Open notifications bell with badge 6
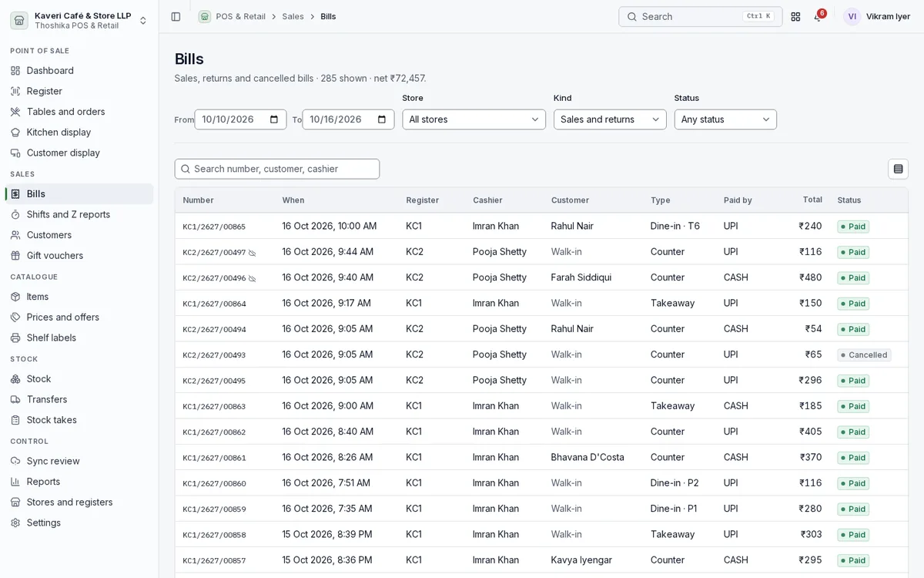Screen dimensions: 924x578 [x=819, y=16]
